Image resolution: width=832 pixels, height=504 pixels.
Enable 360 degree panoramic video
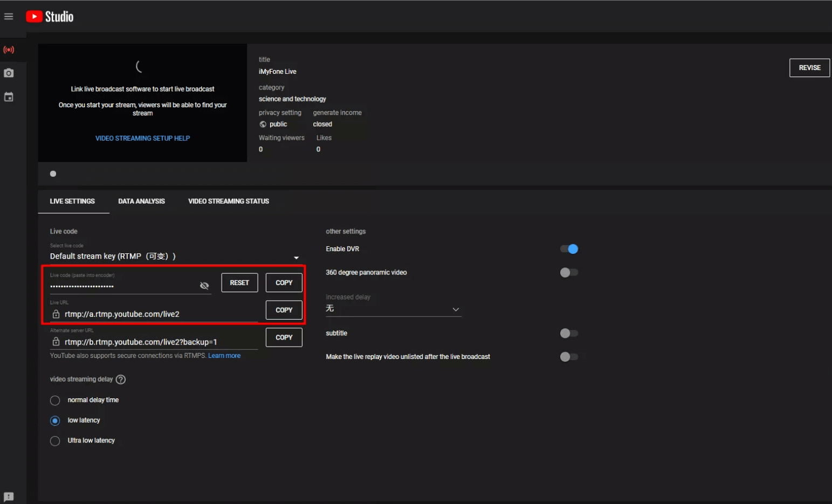click(569, 273)
